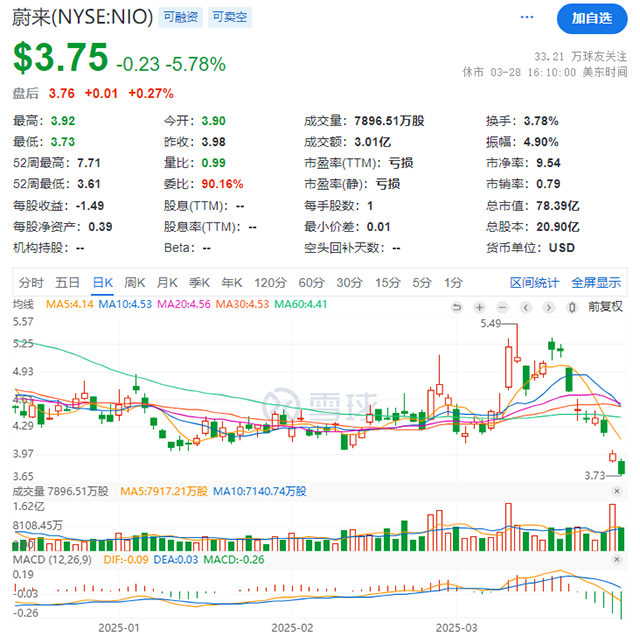
Task: Click the MA30:4.53 moving average label
Action: [242, 305]
